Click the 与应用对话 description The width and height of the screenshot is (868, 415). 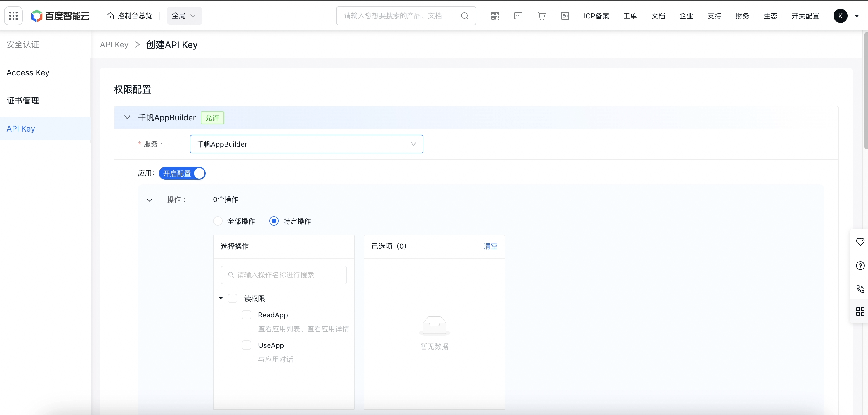(x=276, y=359)
